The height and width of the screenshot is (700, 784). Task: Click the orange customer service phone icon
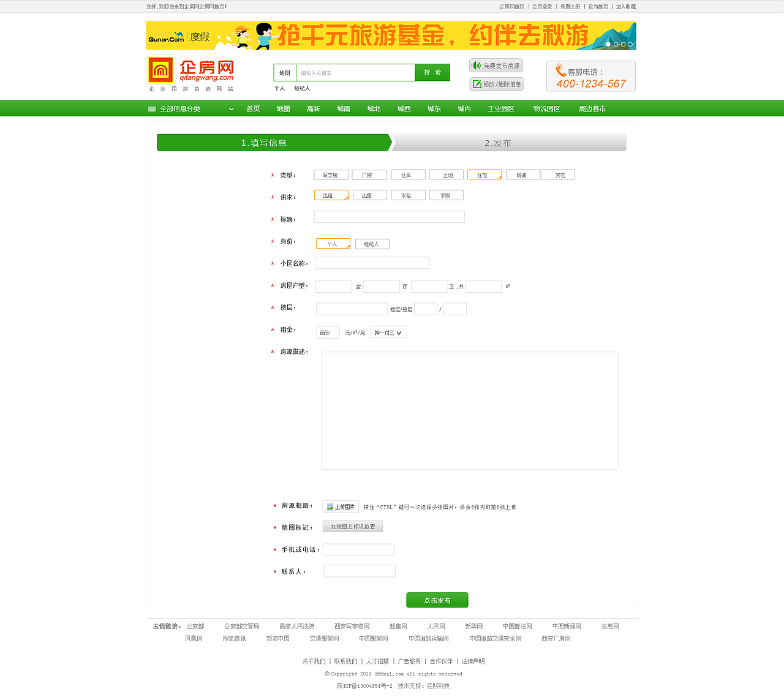click(x=560, y=70)
